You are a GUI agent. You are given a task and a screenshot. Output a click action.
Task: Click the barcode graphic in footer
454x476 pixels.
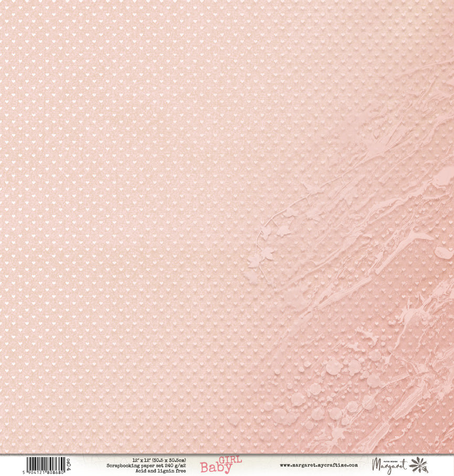[45, 463]
